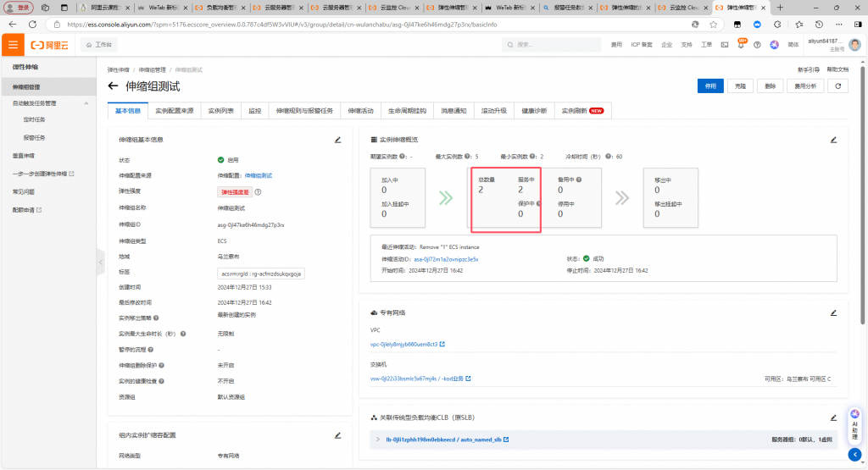Click the edit pencil for 关联传统型负载均衡CLB
868x470 pixels.
tap(833, 418)
